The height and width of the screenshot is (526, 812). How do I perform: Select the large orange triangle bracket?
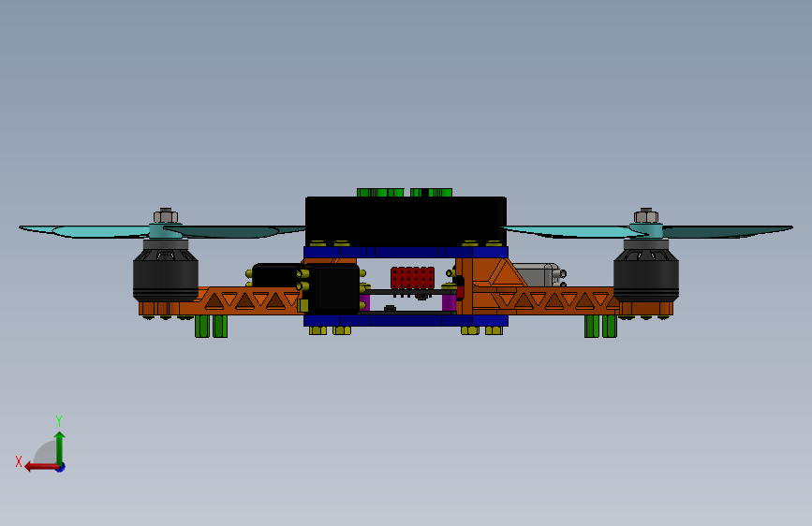[505, 273]
